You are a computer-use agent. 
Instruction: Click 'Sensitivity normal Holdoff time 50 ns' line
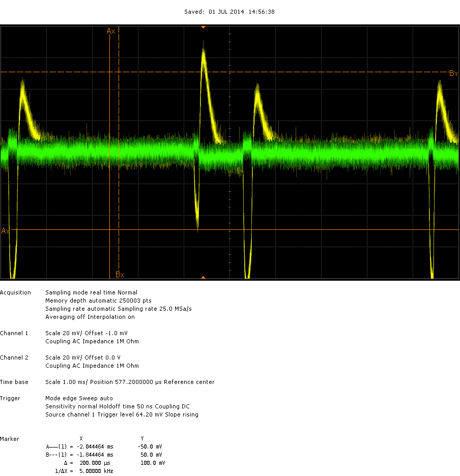118,406
